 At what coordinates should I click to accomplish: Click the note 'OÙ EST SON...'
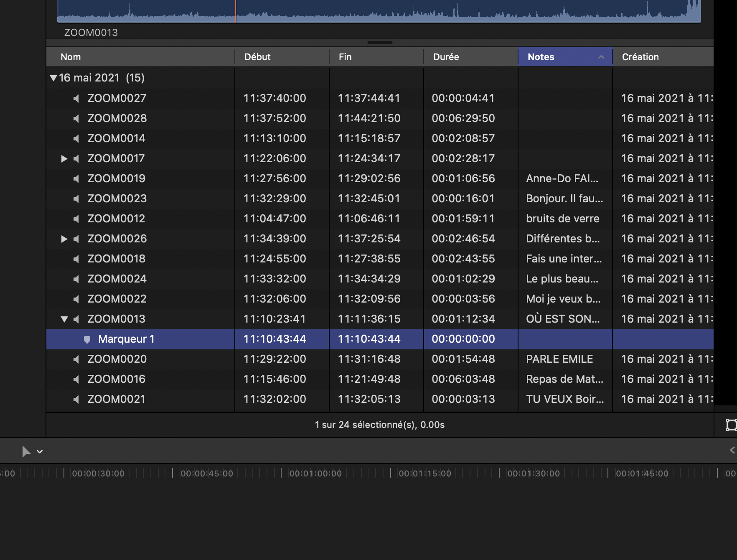(x=563, y=319)
